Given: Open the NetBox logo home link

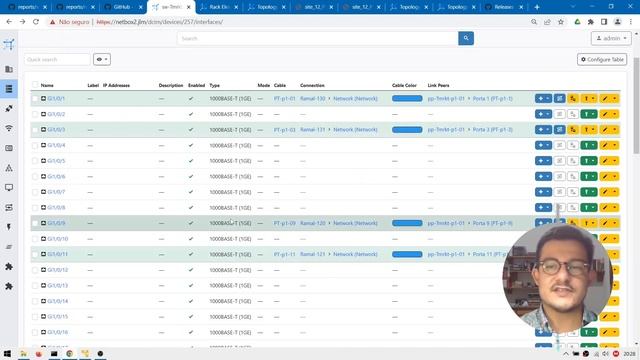Looking at the screenshot, I should click(x=9, y=44).
